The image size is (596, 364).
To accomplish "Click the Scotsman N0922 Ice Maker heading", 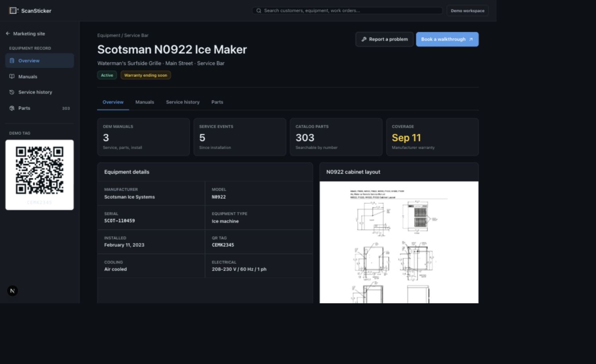I will (172, 50).
